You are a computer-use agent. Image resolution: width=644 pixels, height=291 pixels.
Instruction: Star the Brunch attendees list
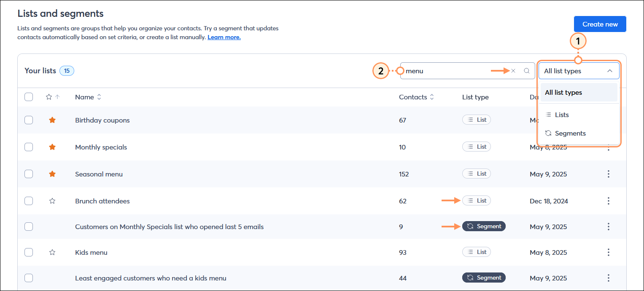coord(52,201)
